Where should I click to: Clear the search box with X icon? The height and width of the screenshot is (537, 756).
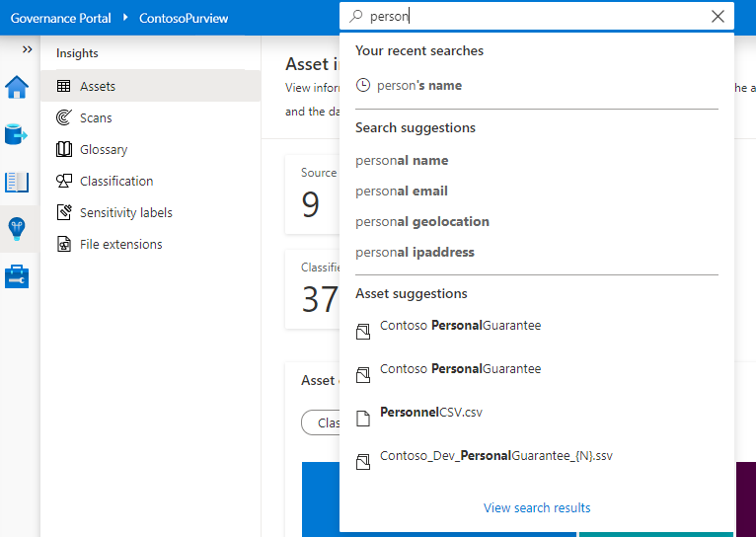(x=718, y=16)
